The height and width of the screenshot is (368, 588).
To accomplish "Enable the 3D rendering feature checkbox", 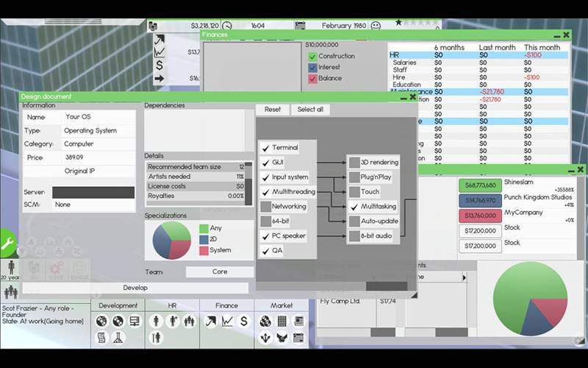I will [354, 162].
